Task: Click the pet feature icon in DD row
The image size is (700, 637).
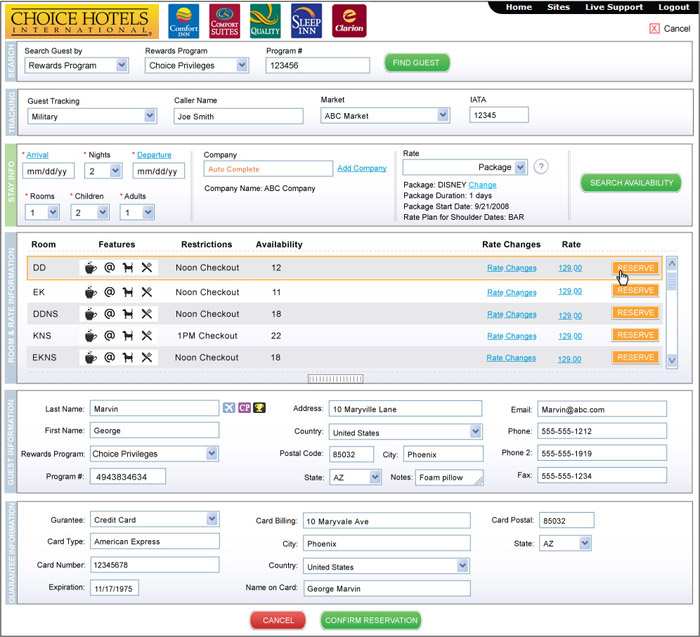Action: coord(128,268)
